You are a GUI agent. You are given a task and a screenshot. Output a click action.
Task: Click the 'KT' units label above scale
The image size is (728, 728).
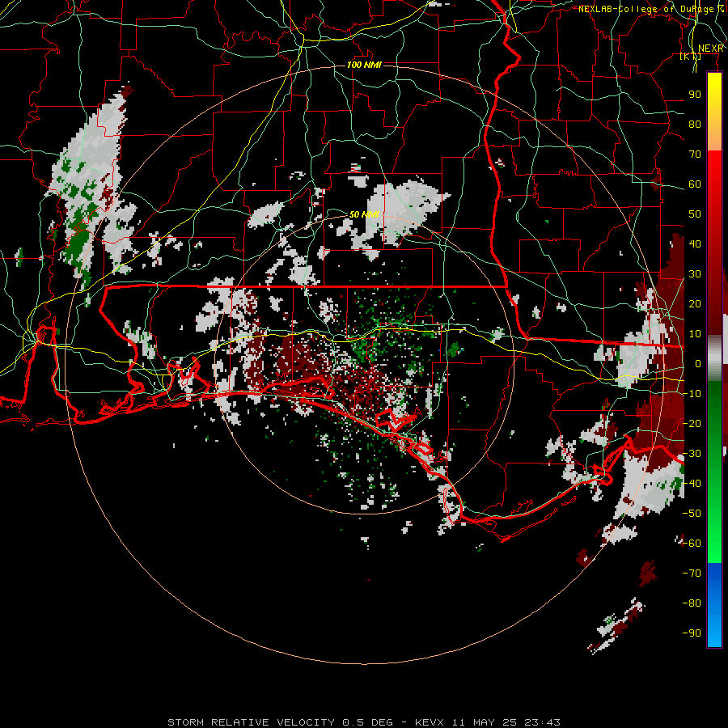coord(691,56)
